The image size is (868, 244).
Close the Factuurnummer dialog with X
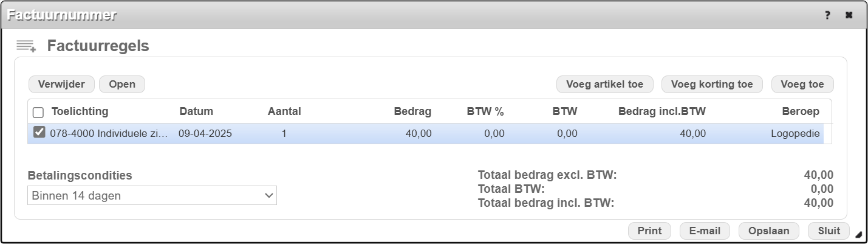[849, 15]
